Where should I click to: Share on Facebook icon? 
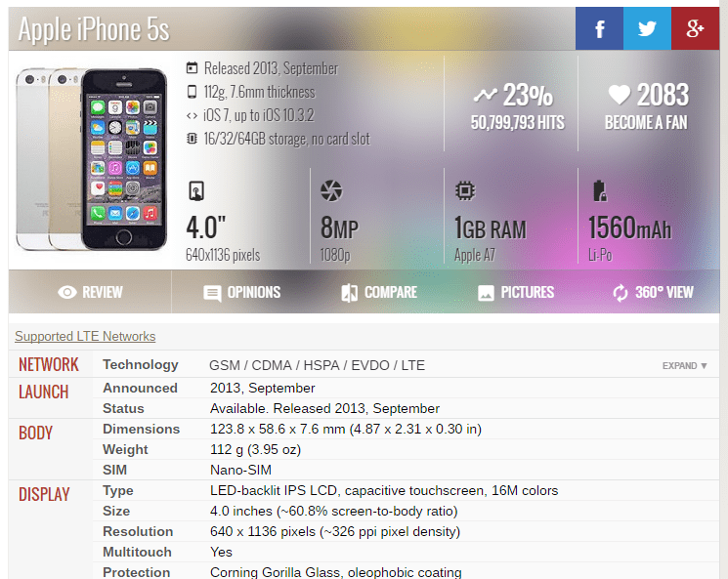599,28
